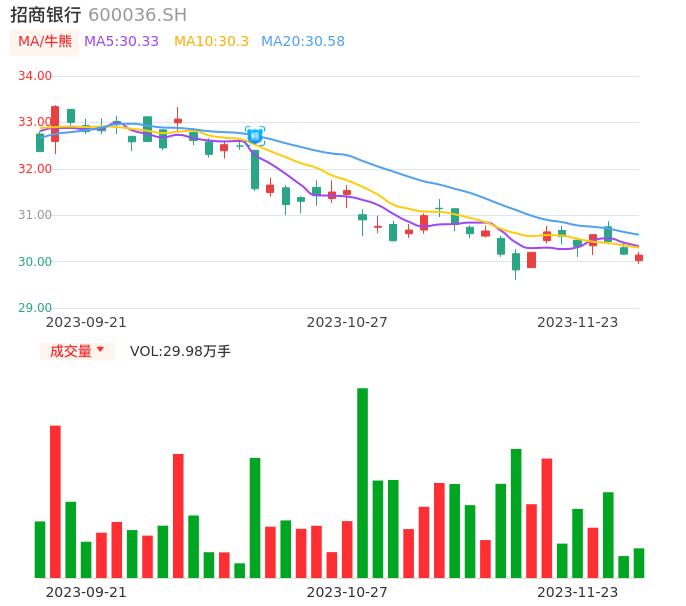Click the VOL:29.98万手 volume readout
Image resolution: width=686 pixels, height=606 pixels.
tap(180, 351)
